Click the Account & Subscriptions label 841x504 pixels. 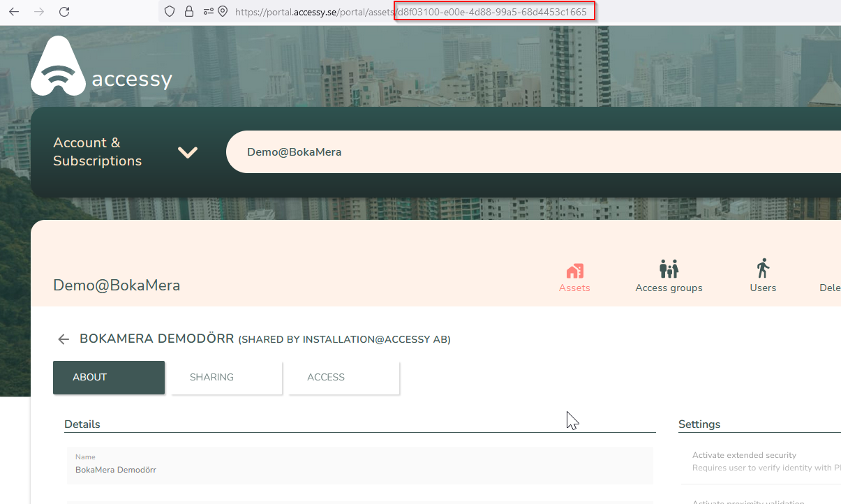coord(98,152)
